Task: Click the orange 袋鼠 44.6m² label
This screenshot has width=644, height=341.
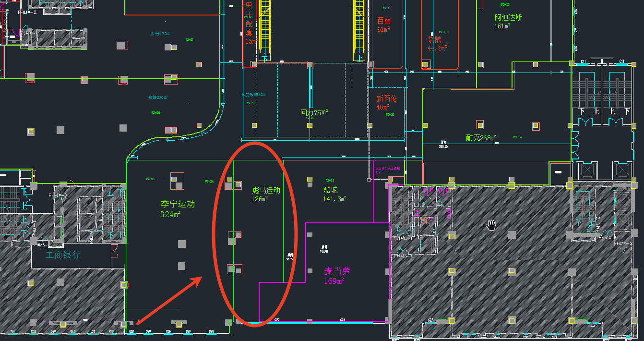Action: (x=437, y=44)
